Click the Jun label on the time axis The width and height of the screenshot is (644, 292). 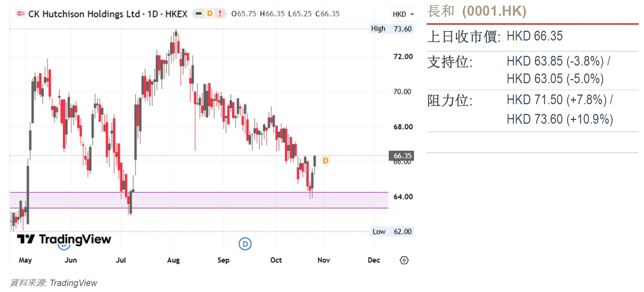pyautogui.click(x=71, y=260)
